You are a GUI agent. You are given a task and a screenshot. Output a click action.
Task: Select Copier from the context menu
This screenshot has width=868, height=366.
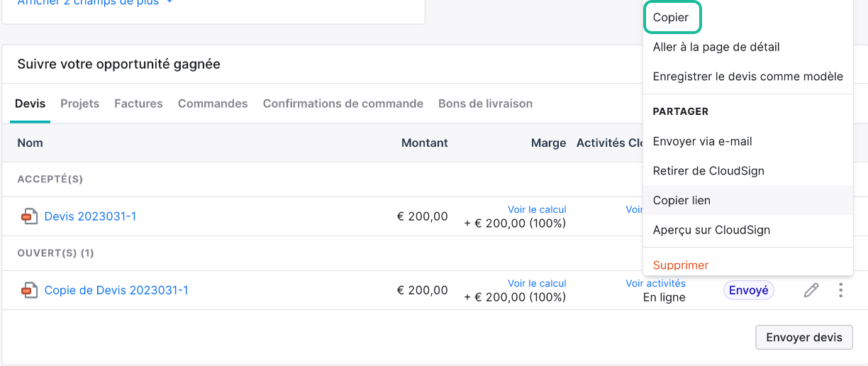(672, 18)
